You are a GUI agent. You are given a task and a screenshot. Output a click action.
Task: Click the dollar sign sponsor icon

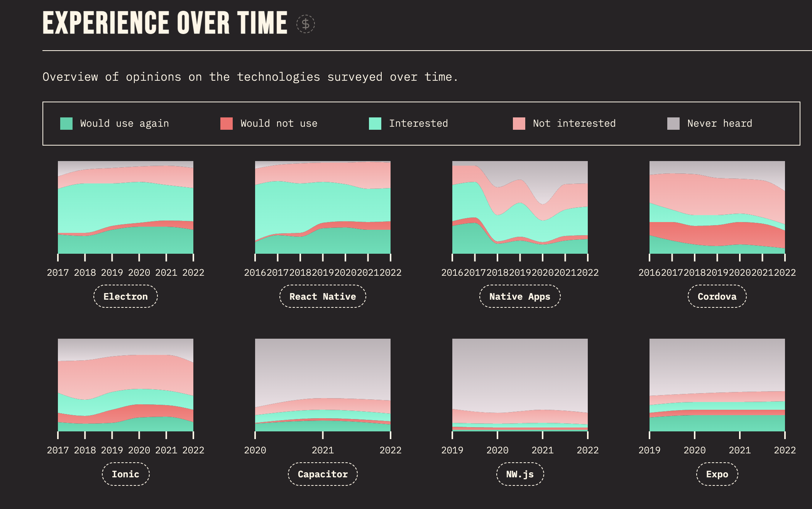click(x=305, y=24)
